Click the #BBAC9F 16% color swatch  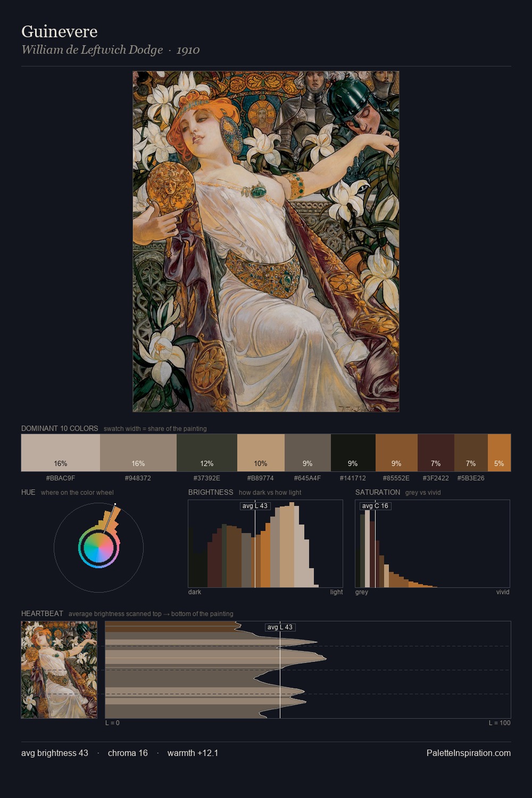pos(61,453)
